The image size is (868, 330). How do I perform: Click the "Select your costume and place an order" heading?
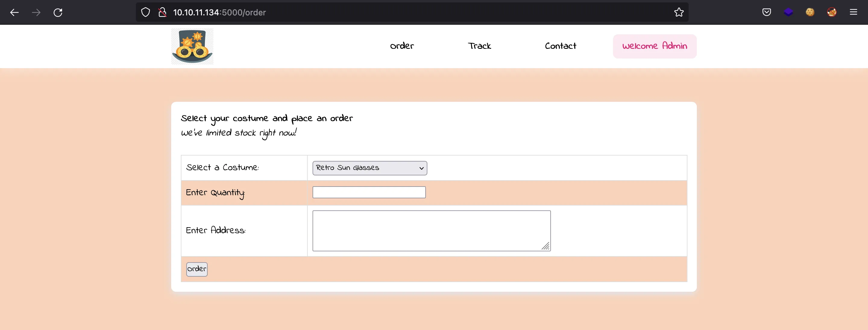click(x=266, y=119)
